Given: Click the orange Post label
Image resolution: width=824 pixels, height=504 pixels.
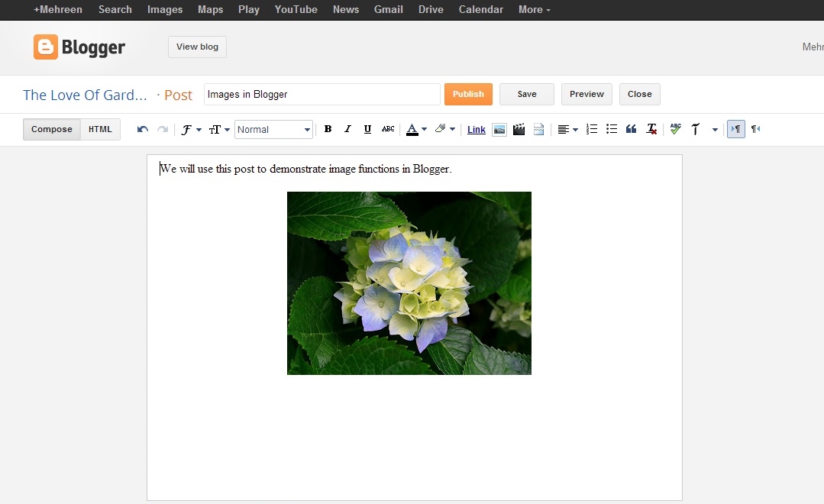Looking at the screenshot, I should (178, 95).
